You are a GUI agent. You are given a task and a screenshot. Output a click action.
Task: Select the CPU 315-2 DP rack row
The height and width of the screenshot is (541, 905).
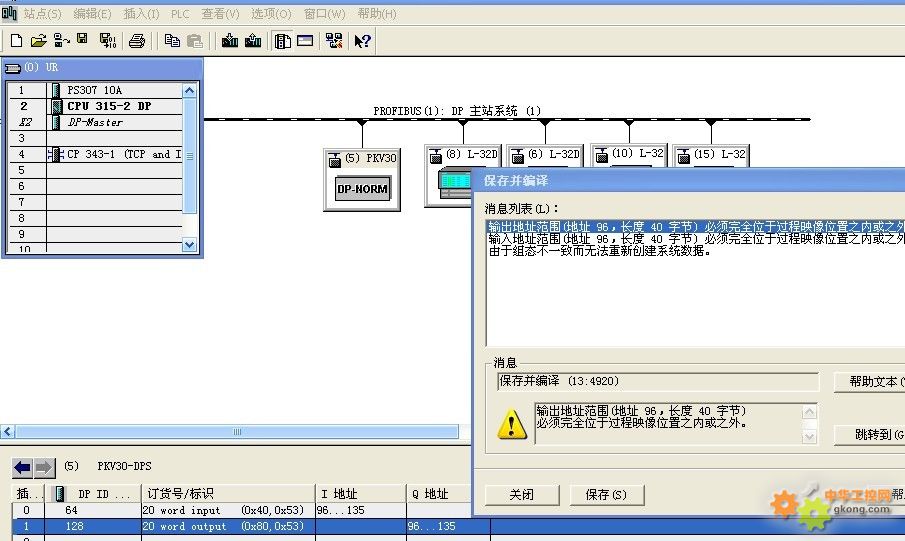(x=108, y=106)
